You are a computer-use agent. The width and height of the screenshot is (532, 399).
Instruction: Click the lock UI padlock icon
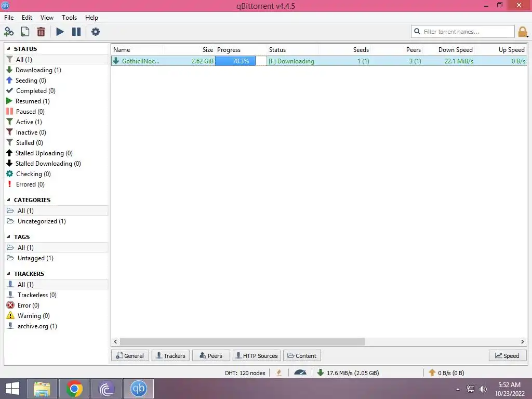pos(523,32)
